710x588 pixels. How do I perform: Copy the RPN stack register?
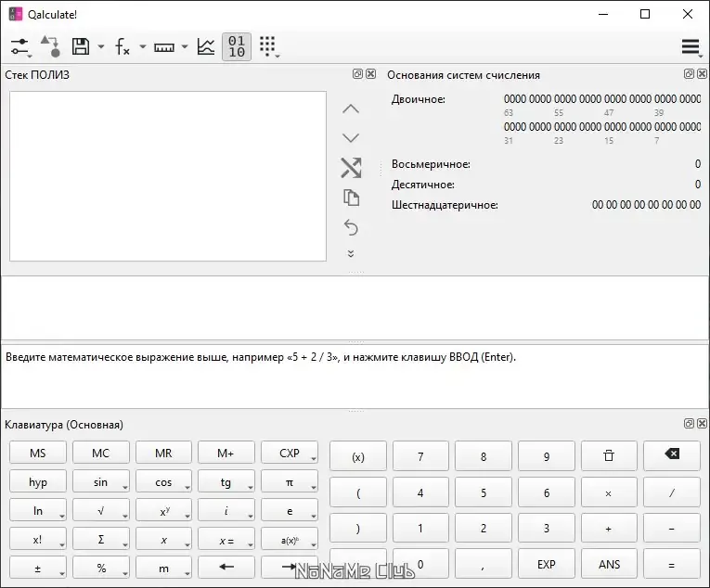click(x=351, y=198)
